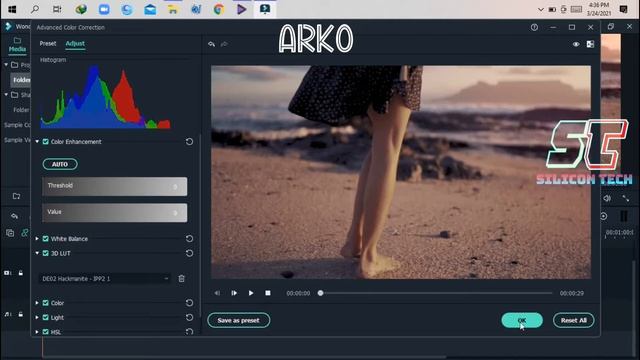This screenshot has width=640, height=360.
Task: Expand the Light section
Action: click(x=37, y=317)
